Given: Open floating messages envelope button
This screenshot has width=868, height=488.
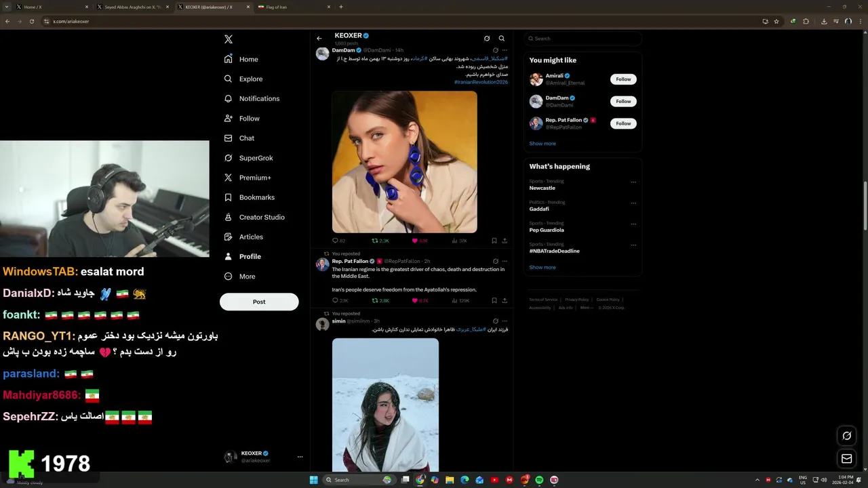Looking at the screenshot, I should pos(846,459).
